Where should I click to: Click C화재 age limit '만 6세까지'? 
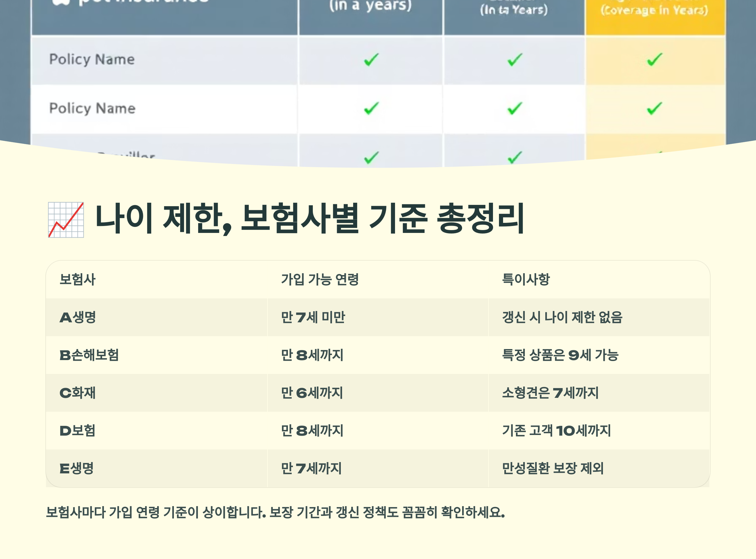click(312, 393)
